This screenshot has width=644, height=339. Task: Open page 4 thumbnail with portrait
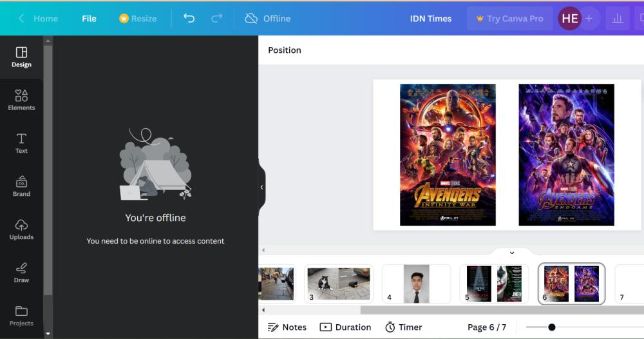tap(417, 284)
